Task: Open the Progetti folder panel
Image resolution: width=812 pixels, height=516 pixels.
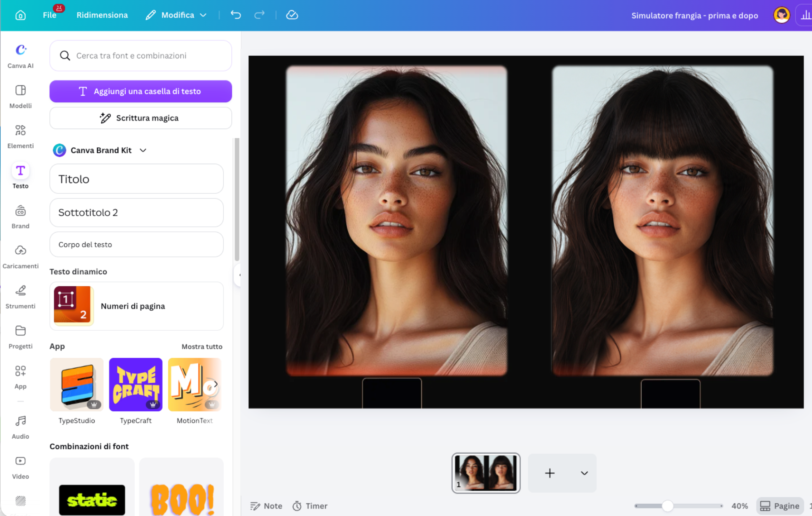Action: click(x=20, y=337)
